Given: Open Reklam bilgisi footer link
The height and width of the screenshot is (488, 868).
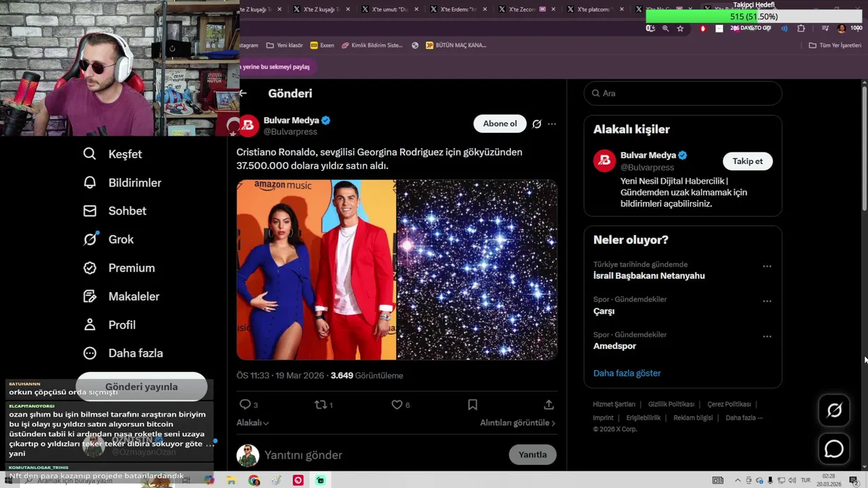Looking at the screenshot, I should 693,418.
